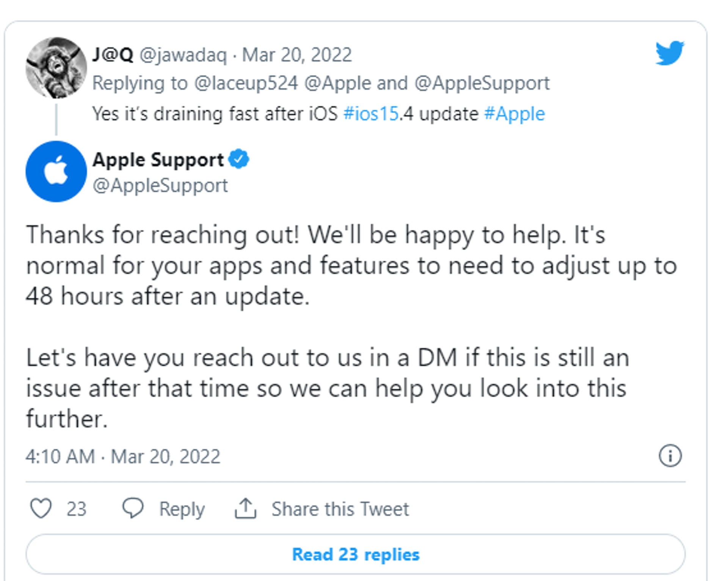
Task: Click the @AppleSupport handle under the name
Action: (160, 186)
